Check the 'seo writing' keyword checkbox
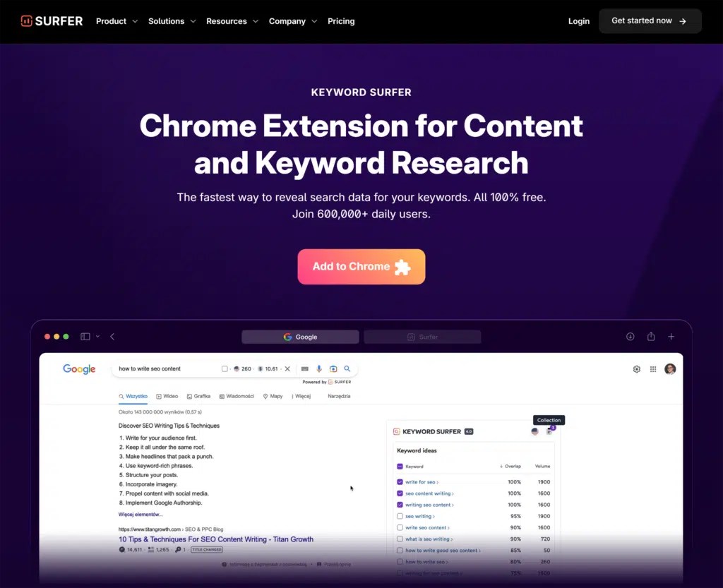Screen dimensions: 723x588 [x=400, y=516]
